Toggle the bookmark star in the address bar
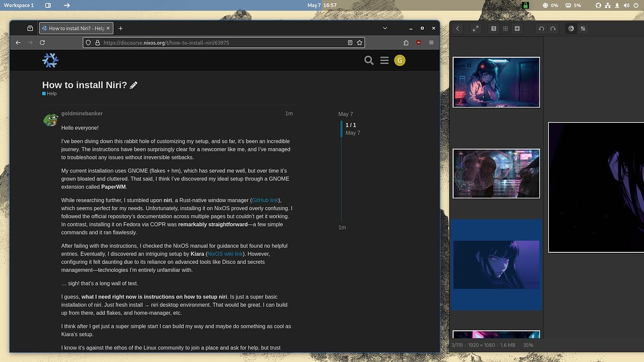The image size is (644, 362). click(359, 42)
